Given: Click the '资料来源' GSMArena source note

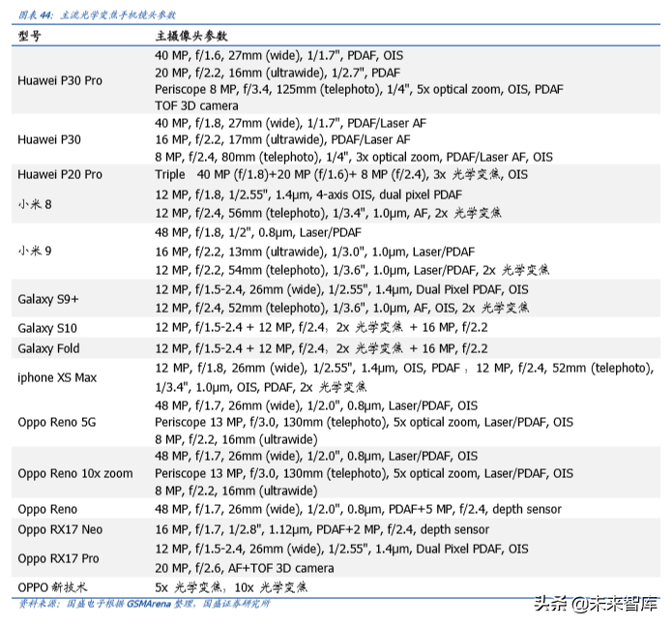Looking at the screenshot, I should pyautogui.click(x=144, y=605).
